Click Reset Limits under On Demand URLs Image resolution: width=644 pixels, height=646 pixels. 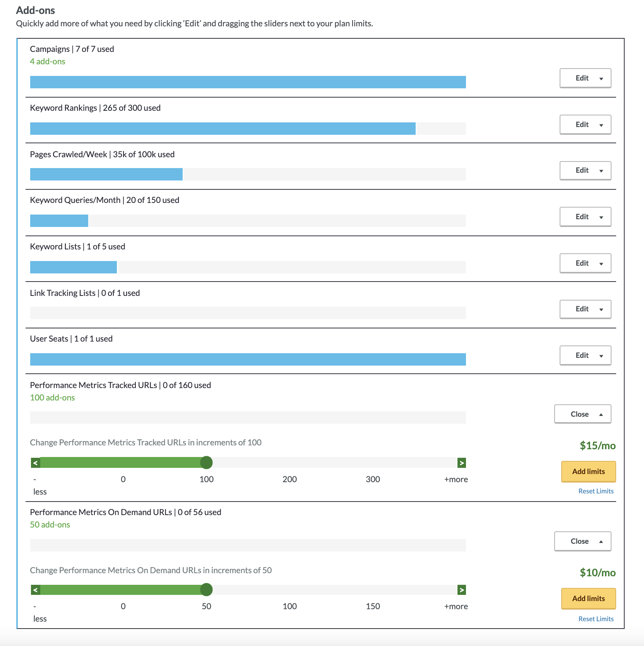pyautogui.click(x=596, y=619)
